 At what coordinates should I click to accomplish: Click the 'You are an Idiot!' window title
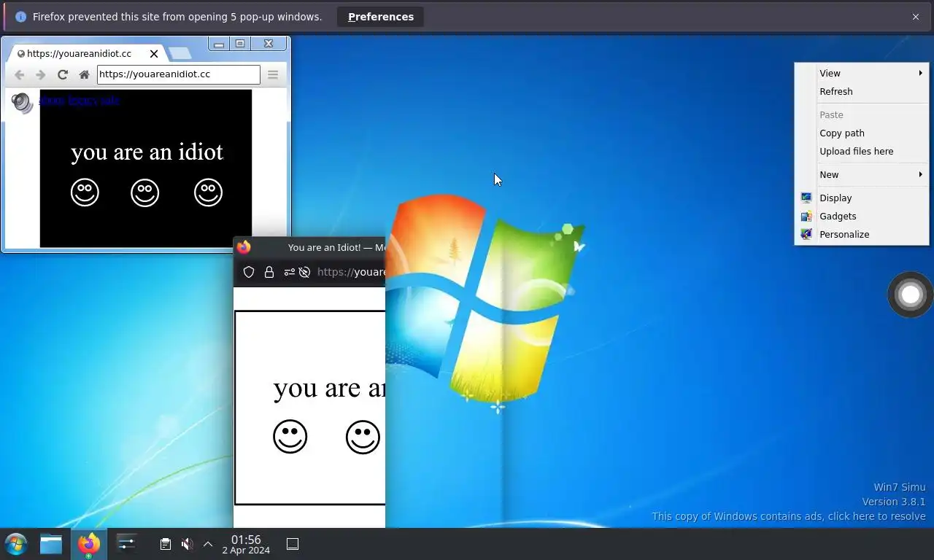pos(336,247)
